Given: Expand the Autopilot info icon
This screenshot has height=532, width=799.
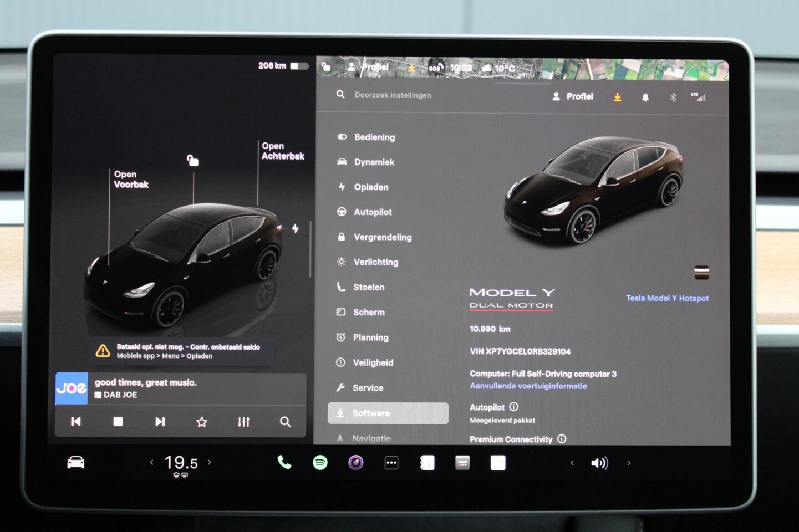Looking at the screenshot, I should [513, 407].
